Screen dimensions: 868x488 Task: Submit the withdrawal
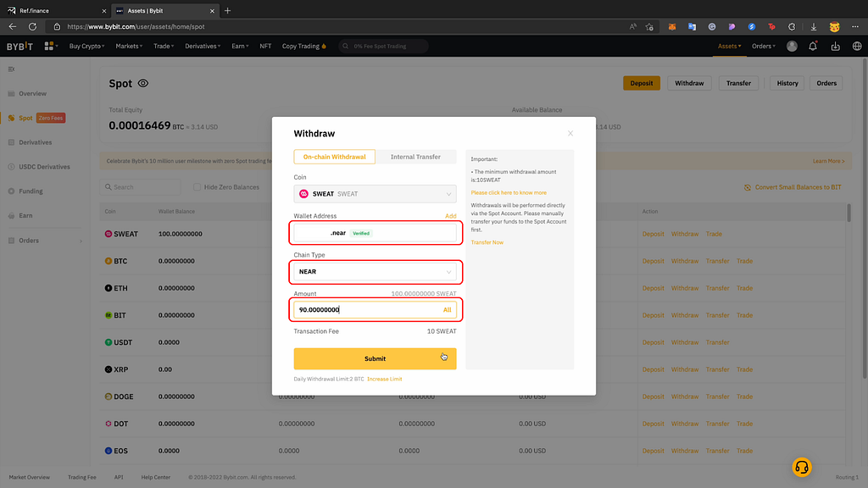(x=375, y=358)
